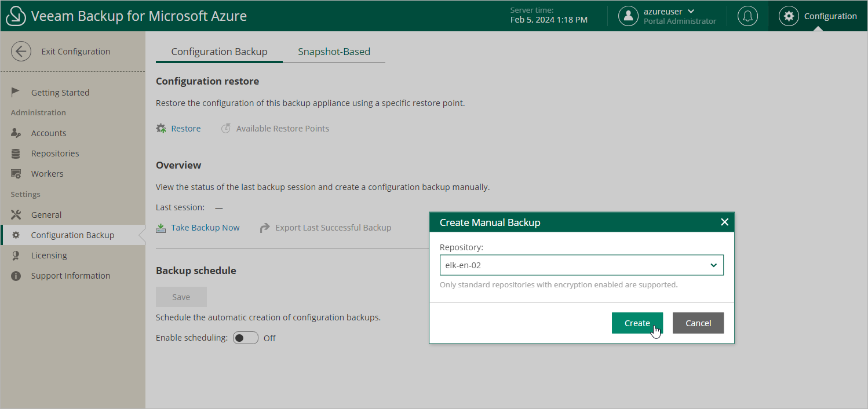The image size is (868, 409).
Task: Click the Create button in the dialog
Action: [x=637, y=323]
